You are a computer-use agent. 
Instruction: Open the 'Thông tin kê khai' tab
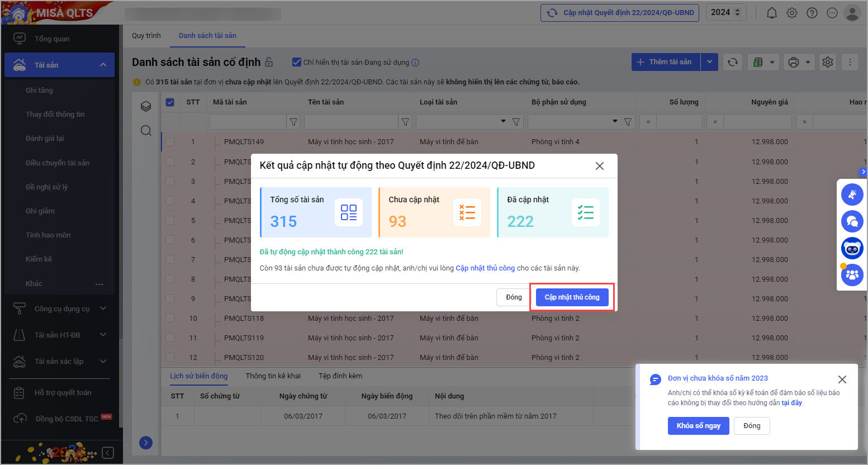point(273,376)
